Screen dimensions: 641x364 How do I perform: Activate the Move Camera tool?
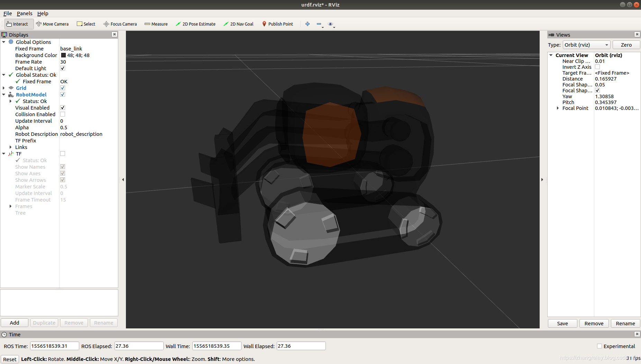pos(52,24)
